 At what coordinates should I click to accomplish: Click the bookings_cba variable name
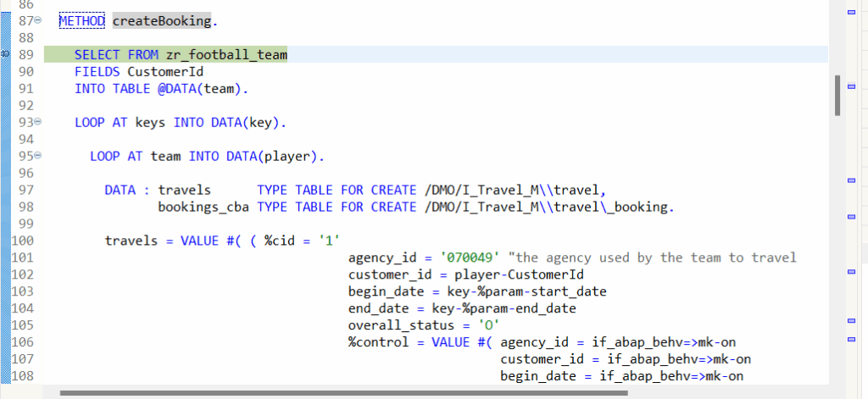(203, 207)
